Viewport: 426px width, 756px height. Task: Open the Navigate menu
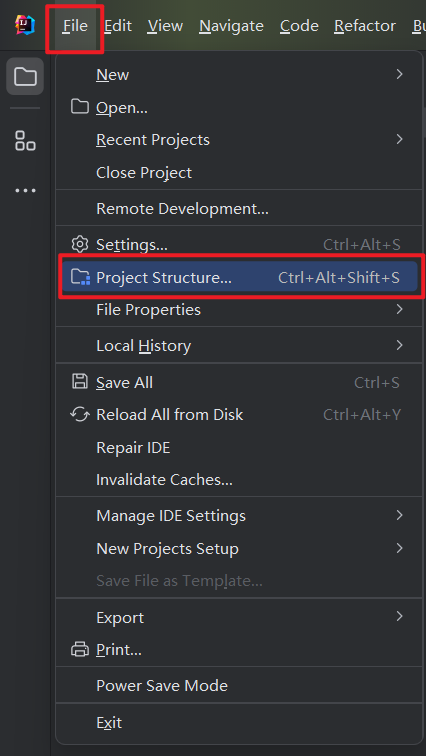tap(231, 26)
